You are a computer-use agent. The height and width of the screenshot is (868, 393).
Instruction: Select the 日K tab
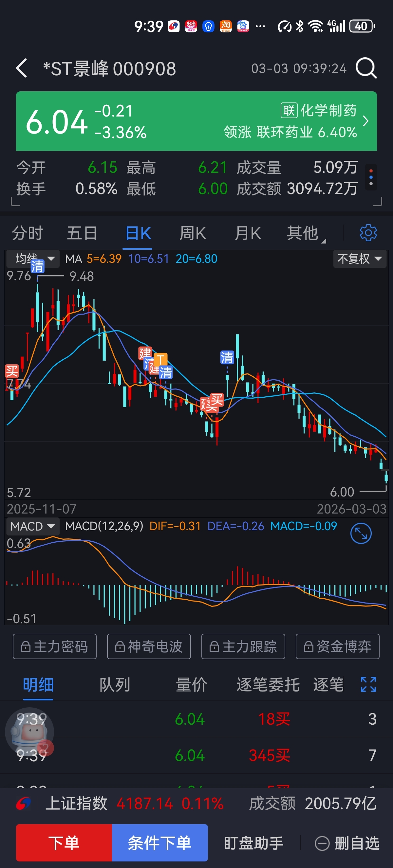pyautogui.click(x=138, y=233)
